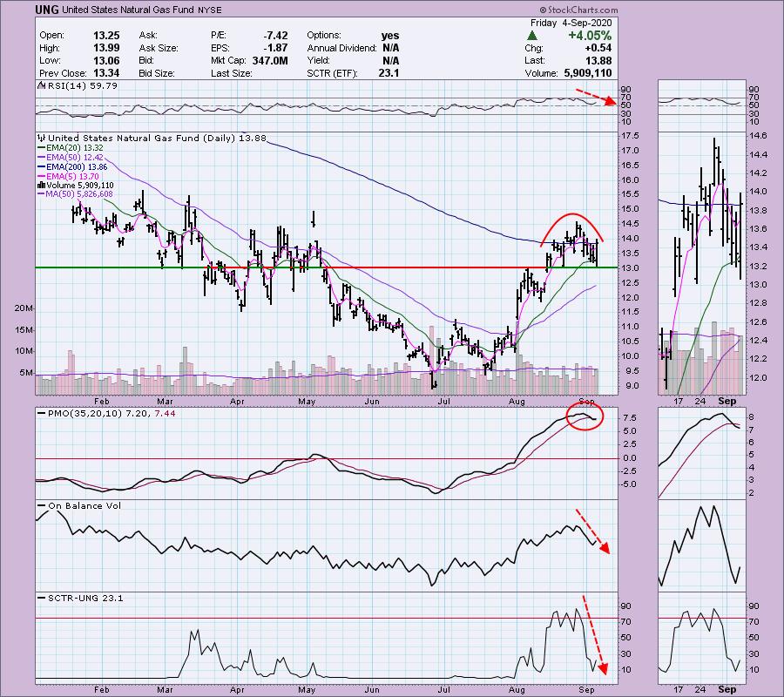Select the EMA(20) 13.32 legend entry
Viewport: 784px width, 697px height.
click(76, 148)
